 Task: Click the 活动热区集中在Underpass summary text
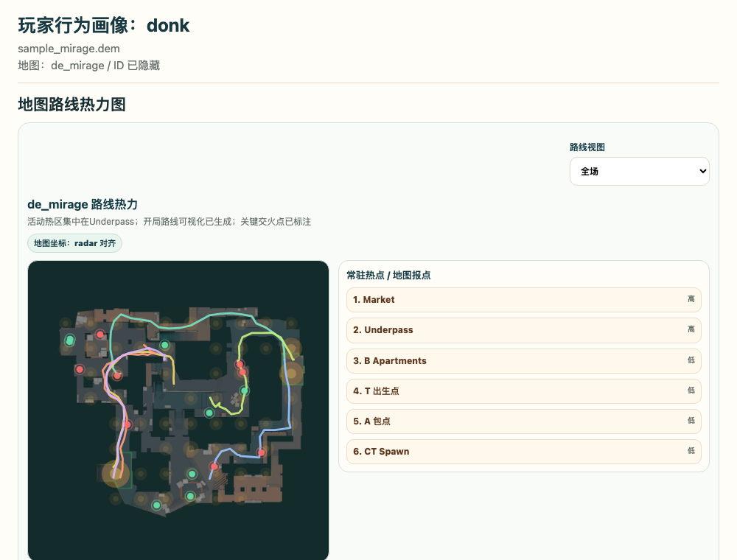[x=170, y=221]
